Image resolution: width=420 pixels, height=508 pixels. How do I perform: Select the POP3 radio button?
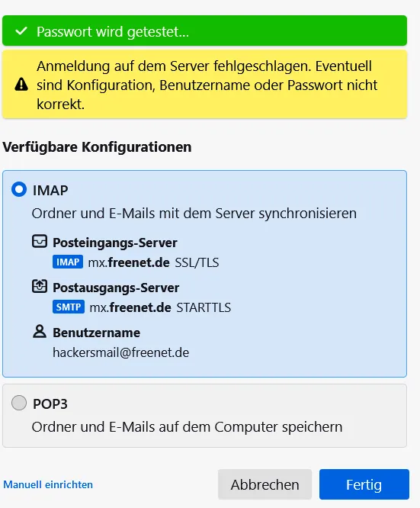[19, 403]
